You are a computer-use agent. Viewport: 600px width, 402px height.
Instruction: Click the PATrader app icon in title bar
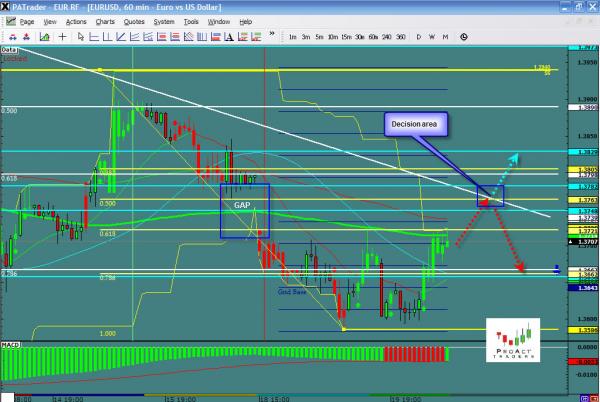(x=7, y=6)
